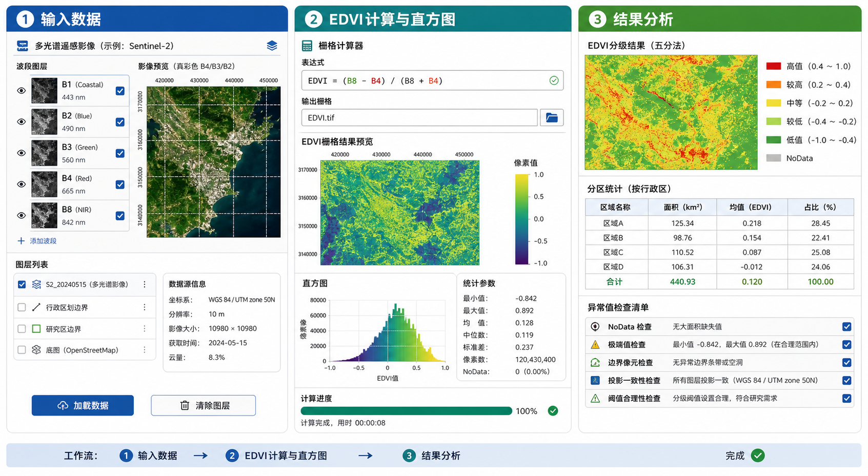Uncheck the S2_20240515 layer checkbox

pos(22,284)
